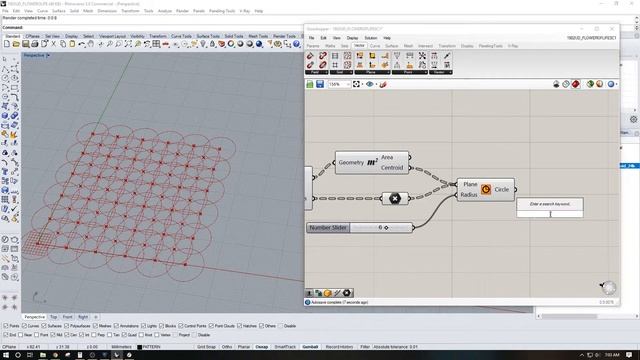Screen dimensions: 640x360
Task: Toggle the Meshes filter checkbox
Action: tap(95, 326)
